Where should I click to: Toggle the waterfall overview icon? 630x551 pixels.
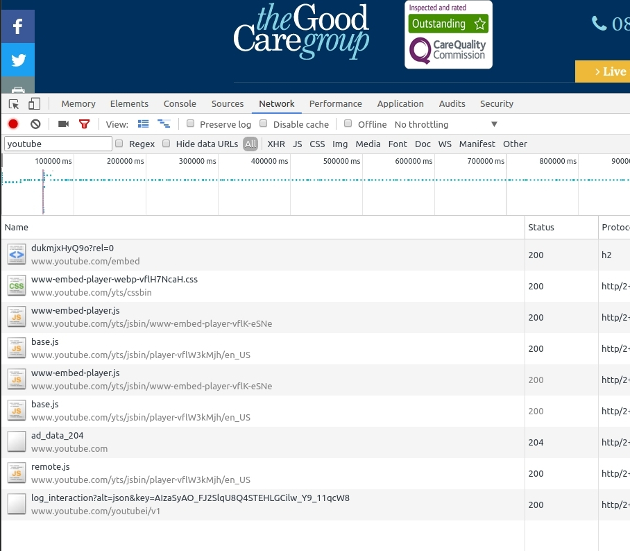(164, 124)
